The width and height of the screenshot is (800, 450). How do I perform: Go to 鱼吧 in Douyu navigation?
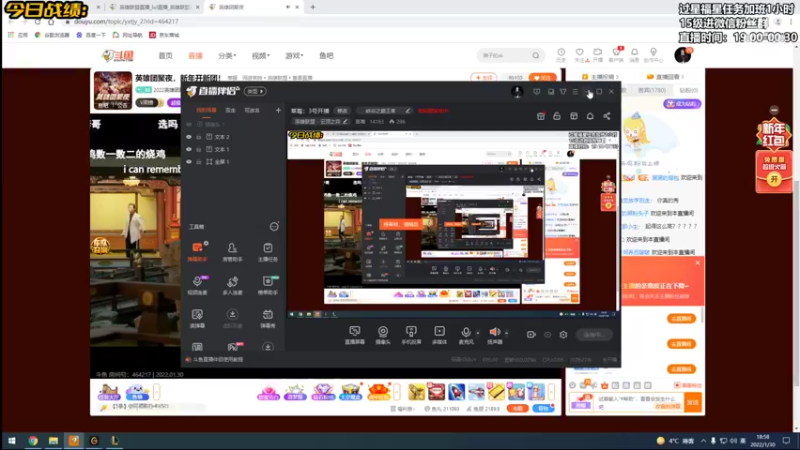326,56
